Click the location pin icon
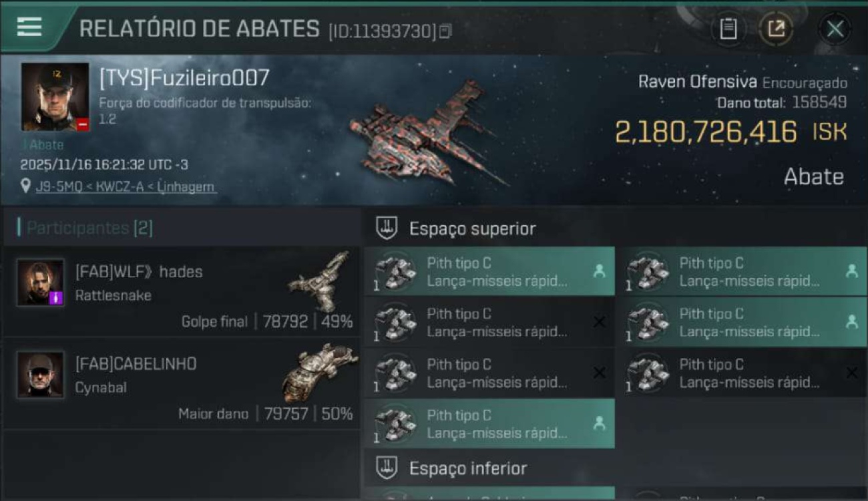The width and height of the screenshot is (868, 501). pyautogui.click(x=26, y=186)
